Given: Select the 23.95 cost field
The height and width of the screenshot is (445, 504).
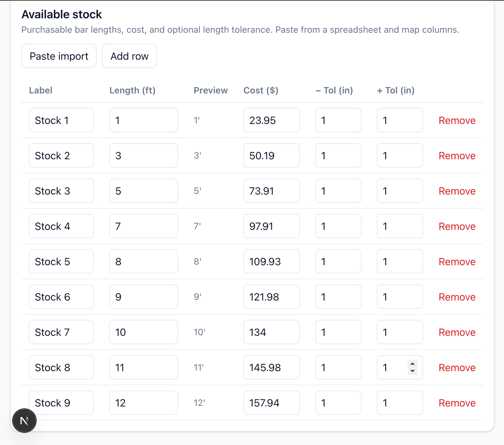Looking at the screenshot, I should click(x=272, y=120).
